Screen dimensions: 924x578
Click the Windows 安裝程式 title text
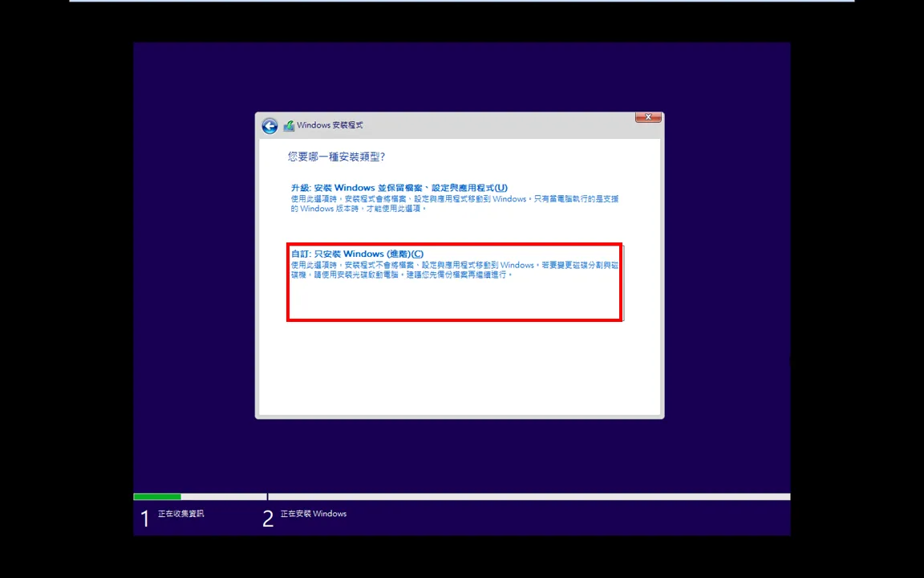(x=330, y=125)
